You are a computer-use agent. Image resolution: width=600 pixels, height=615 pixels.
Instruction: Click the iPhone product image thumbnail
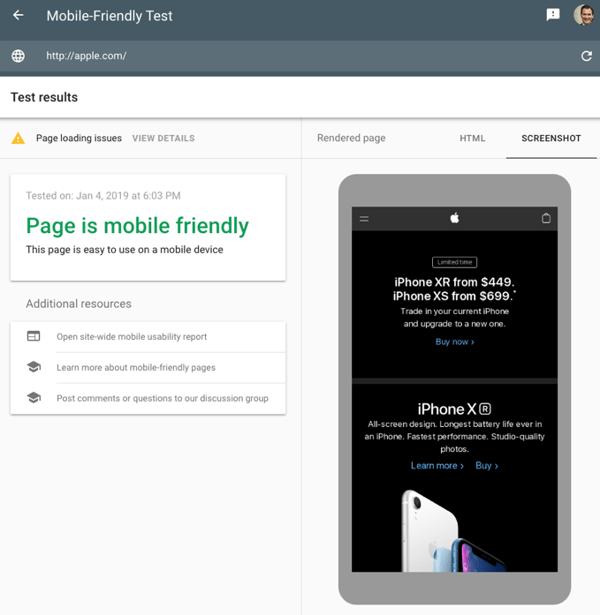click(x=455, y=530)
